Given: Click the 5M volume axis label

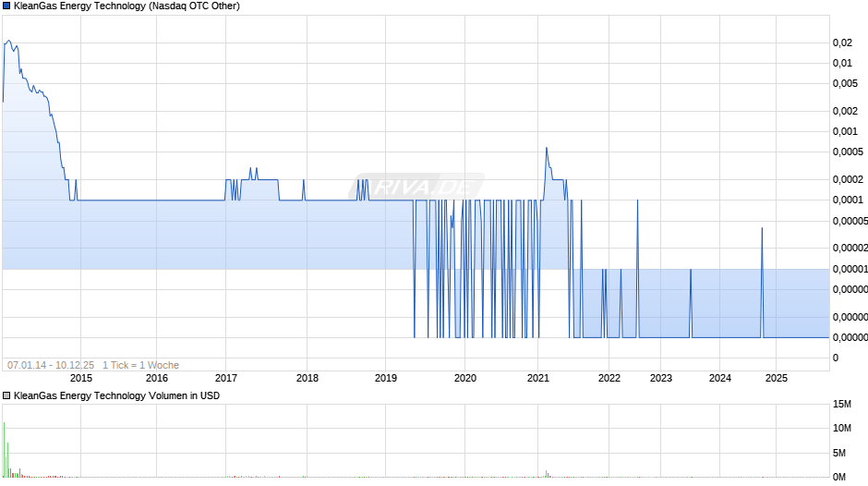Looking at the screenshot, I should click(x=839, y=453).
